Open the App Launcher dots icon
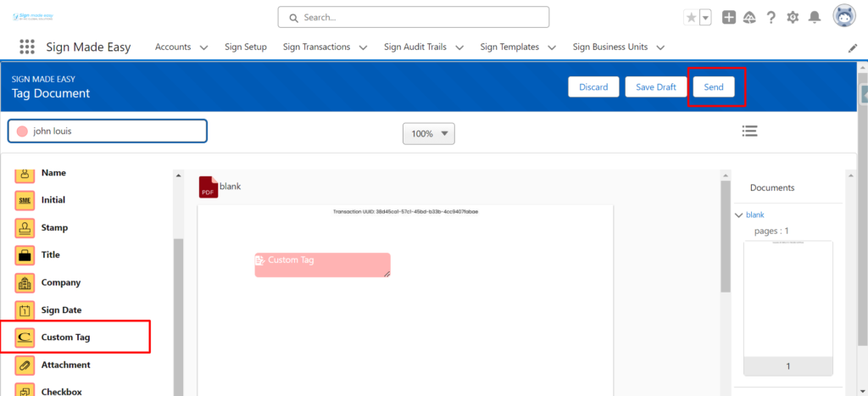Viewport: 868px width, 396px height. pos(26,47)
